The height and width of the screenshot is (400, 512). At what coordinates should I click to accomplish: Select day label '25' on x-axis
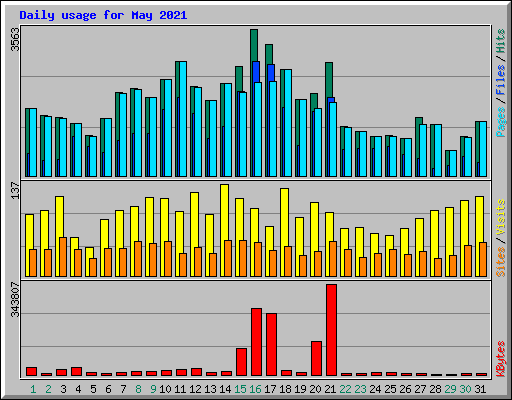click(390, 389)
